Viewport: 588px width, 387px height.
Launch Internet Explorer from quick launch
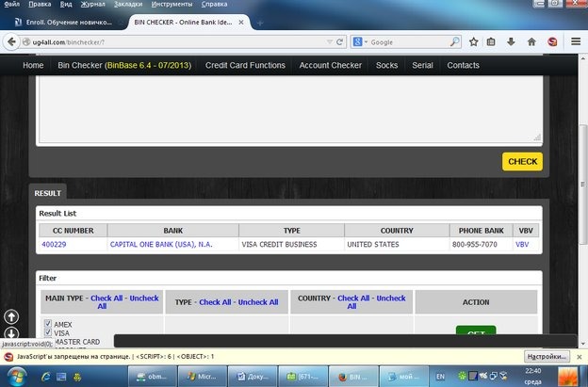(x=46, y=377)
